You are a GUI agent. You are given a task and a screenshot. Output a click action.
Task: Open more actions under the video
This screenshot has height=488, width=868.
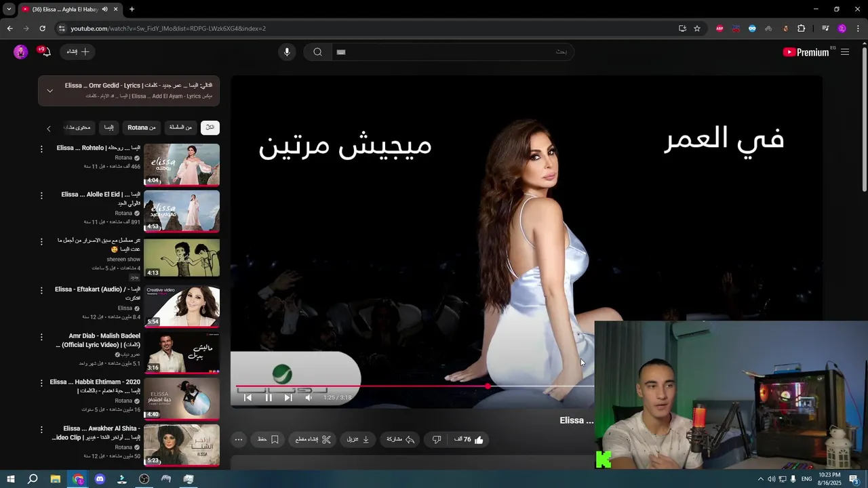239,439
